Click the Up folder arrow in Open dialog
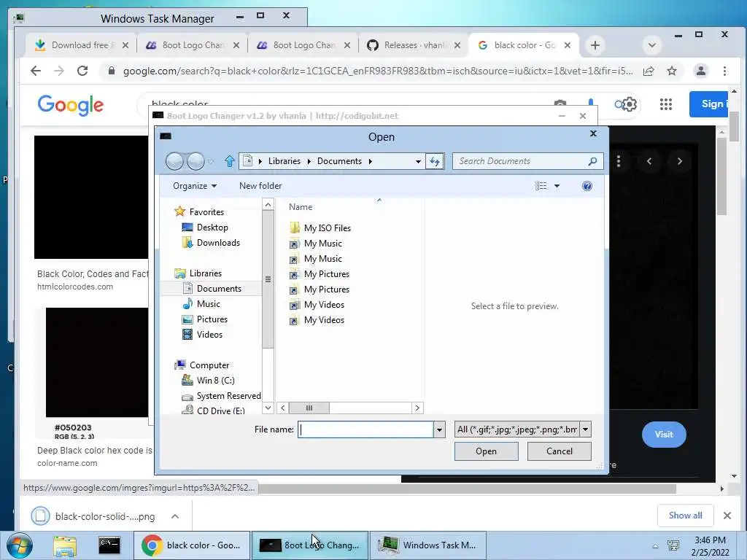 [230, 161]
